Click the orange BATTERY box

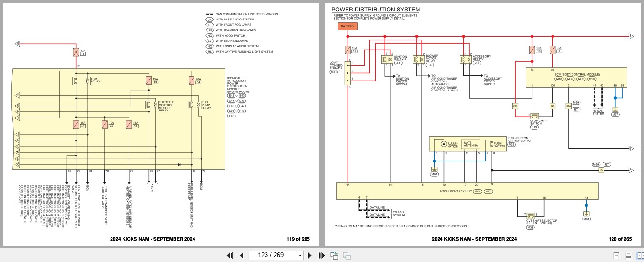click(348, 26)
